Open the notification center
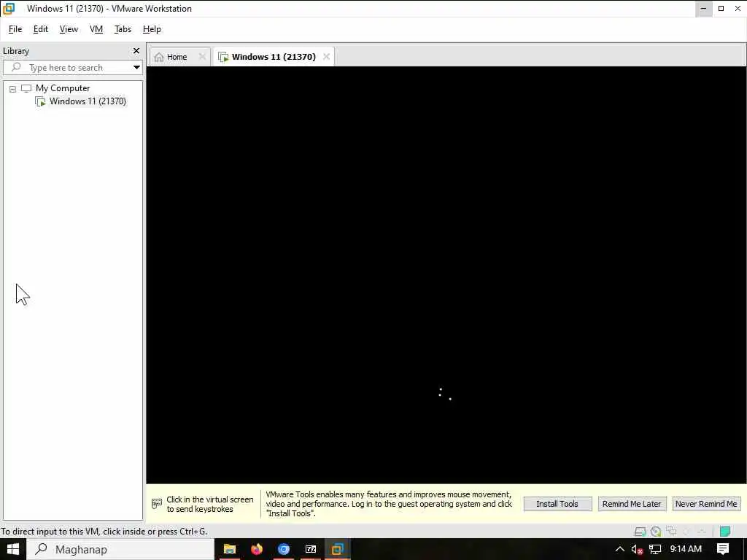 pos(723,549)
